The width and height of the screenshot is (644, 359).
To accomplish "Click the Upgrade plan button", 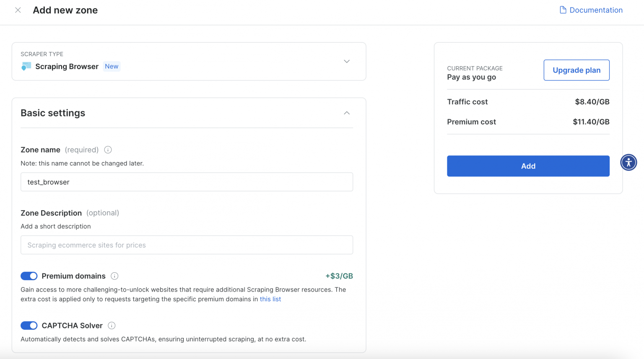I will point(576,70).
